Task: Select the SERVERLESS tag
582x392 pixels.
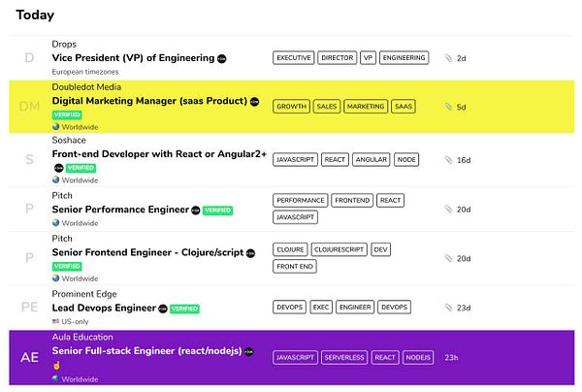Action: [341, 357]
